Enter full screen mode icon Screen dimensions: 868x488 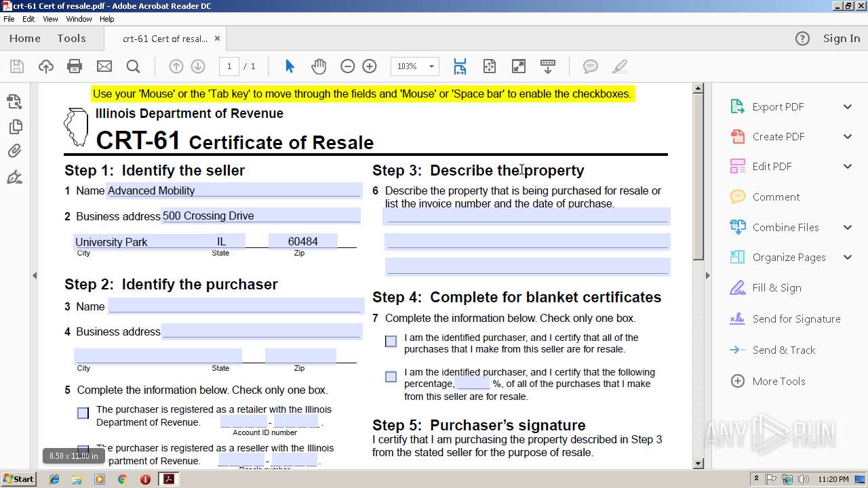[x=518, y=66]
